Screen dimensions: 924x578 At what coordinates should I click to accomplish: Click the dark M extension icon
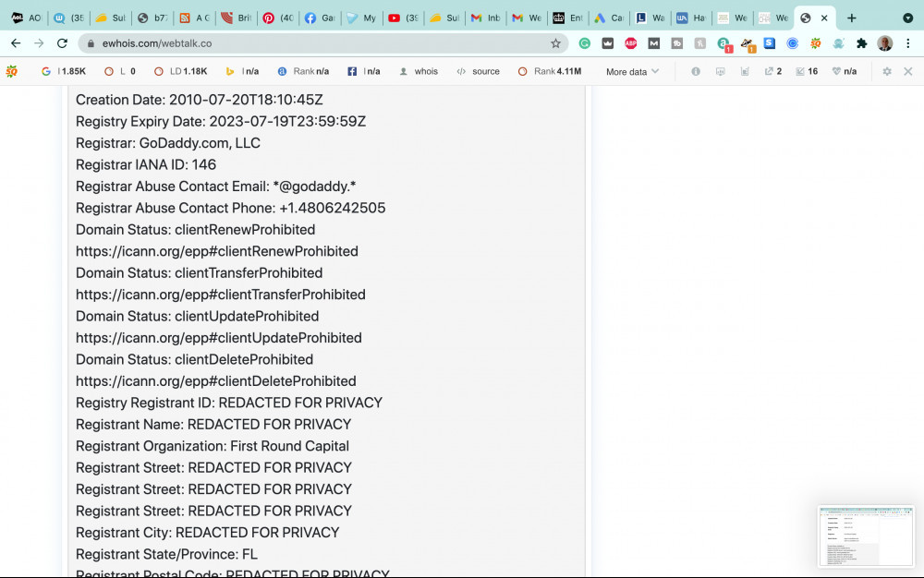point(653,43)
